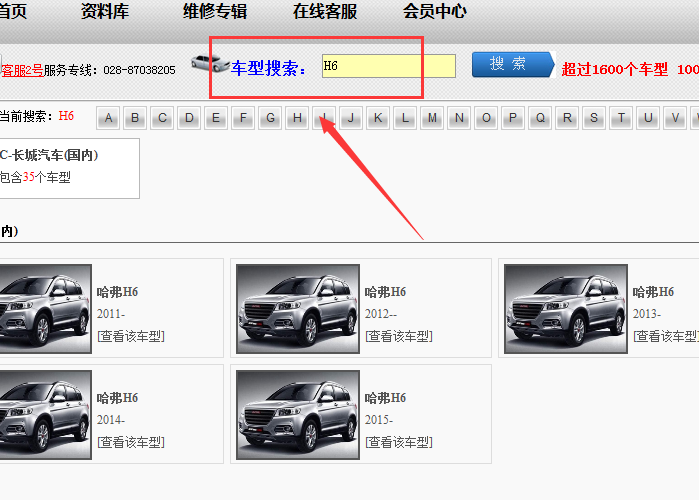Filter by letter L
Viewport: 699px width, 500px height.
pyautogui.click(x=405, y=118)
